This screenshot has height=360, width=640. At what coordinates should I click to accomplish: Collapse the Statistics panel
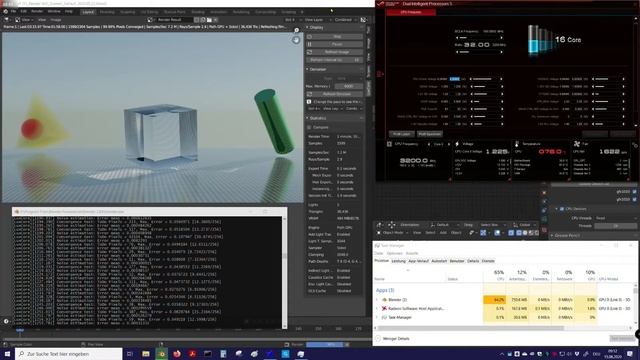pos(307,118)
